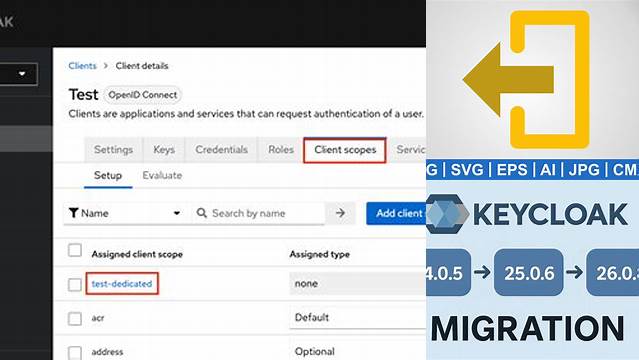Select the Evaluate sub-tab
The width and height of the screenshot is (639, 360).
[162, 176]
